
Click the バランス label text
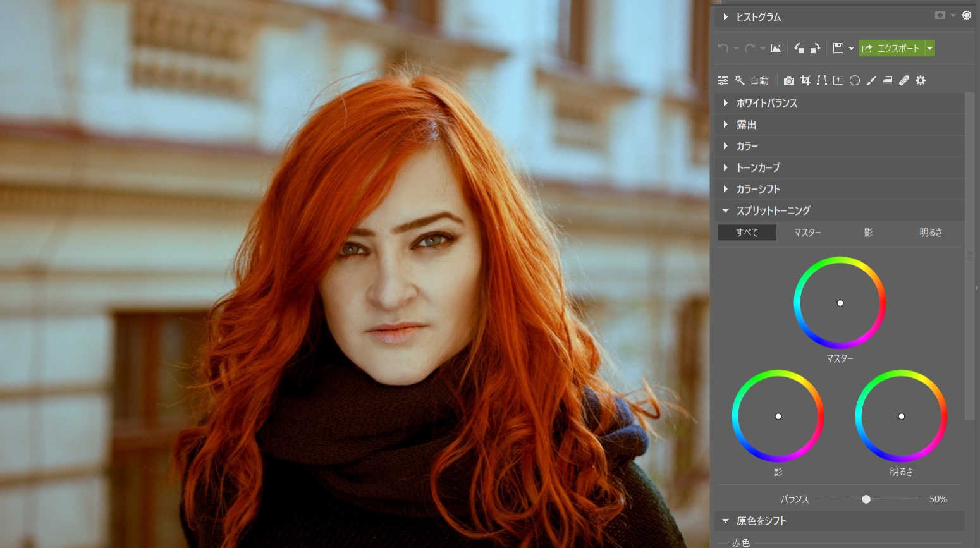[795, 499]
